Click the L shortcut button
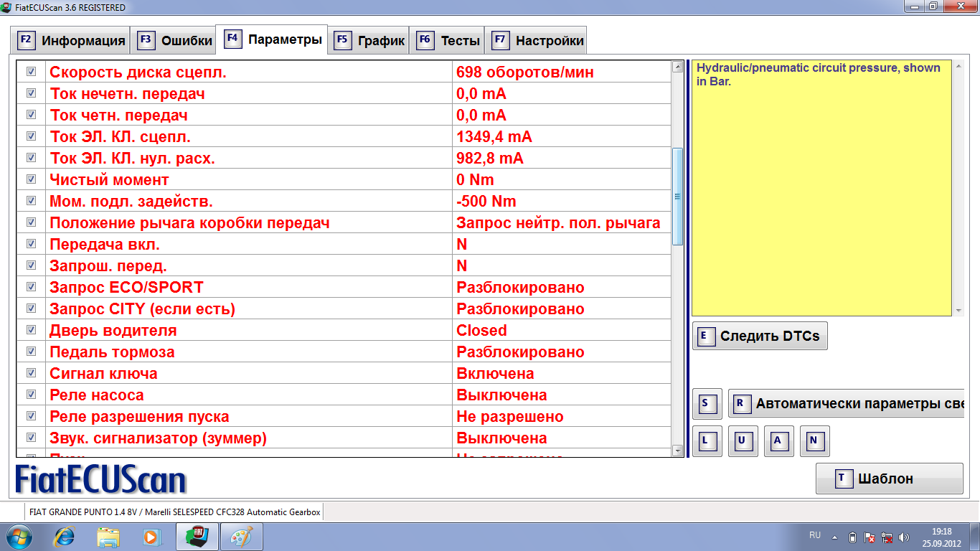The height and width of the screenshot is (551, 980). (x=707, y=441)
